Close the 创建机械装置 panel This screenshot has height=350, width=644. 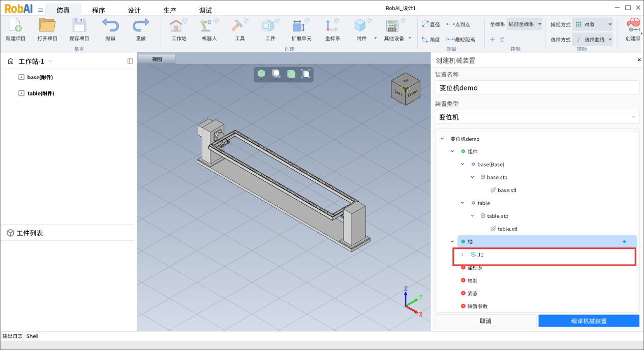(639, 60)
